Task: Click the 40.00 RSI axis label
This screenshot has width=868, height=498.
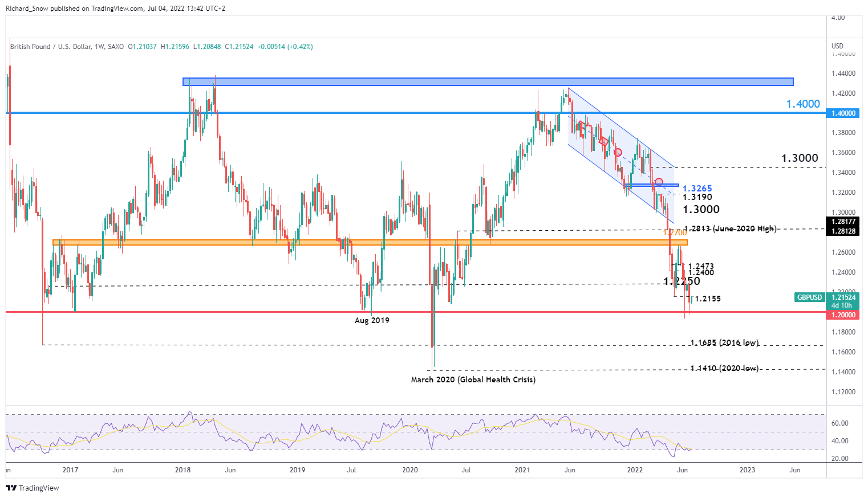Action: [x=839, y=440]
